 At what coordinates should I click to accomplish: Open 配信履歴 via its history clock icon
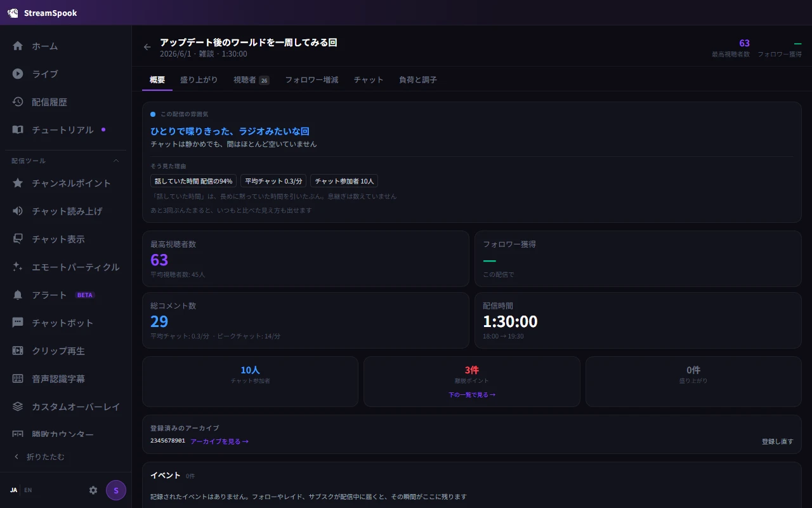(18, 102)
